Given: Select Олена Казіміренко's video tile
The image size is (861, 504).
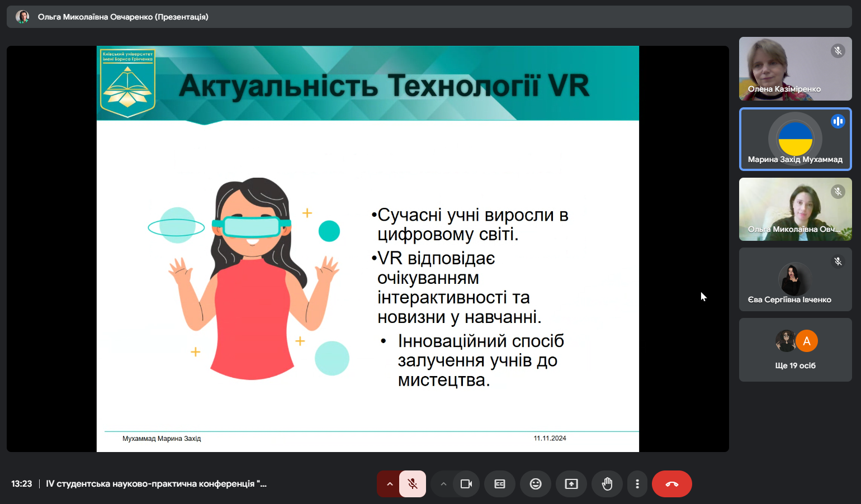Looking at the screenshot, I should tap(795, 69).
